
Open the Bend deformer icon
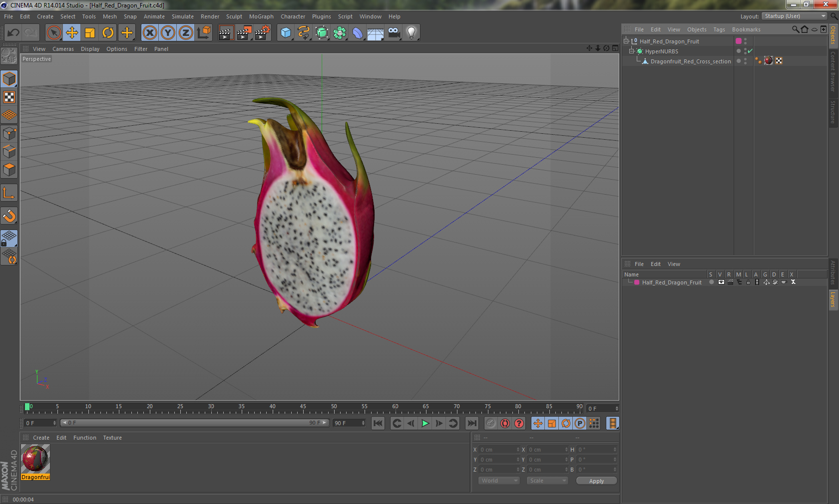click(x=358, y=33)
